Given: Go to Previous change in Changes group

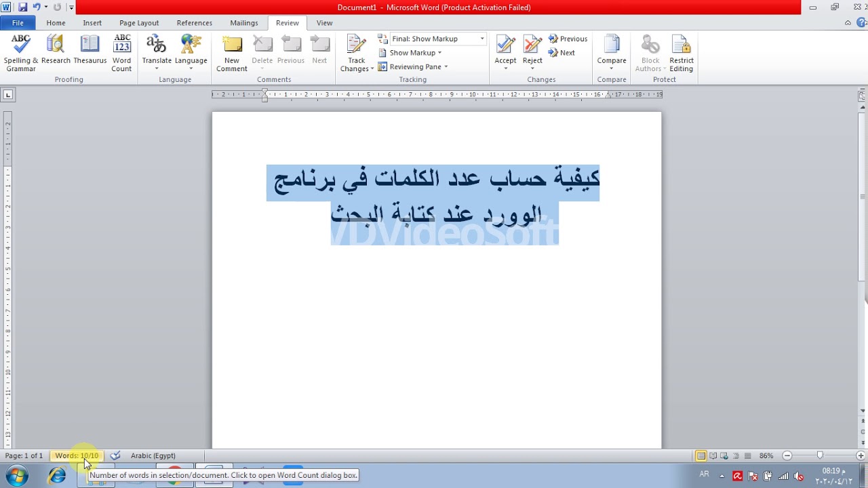Looking at the screenshot, I should 568,39.
